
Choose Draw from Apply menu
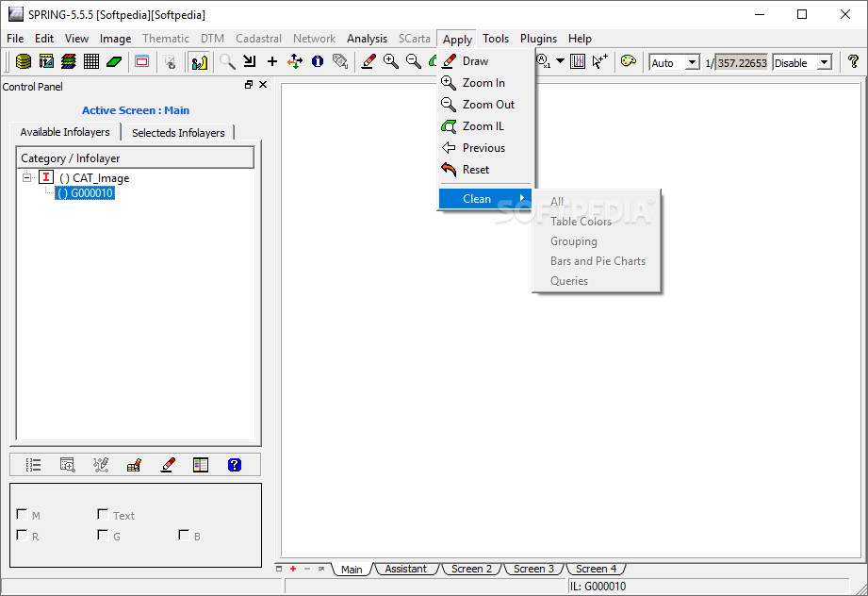tap(485, 61)
